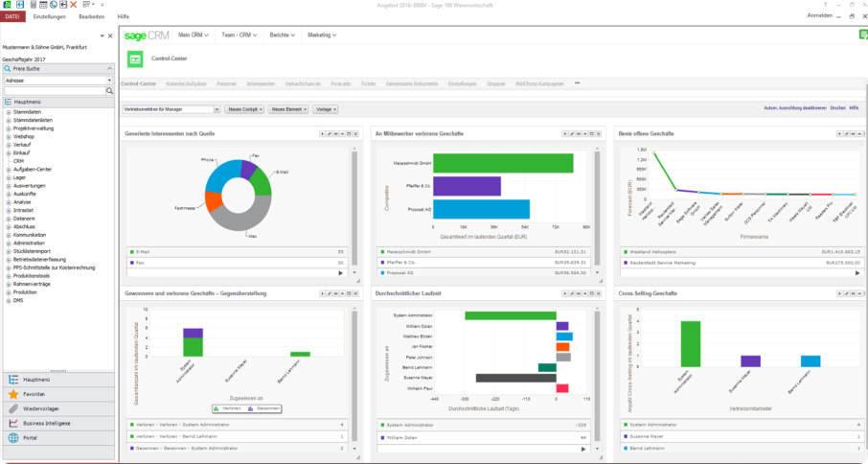Switch to the Tickets tab
868x464 pixels.
(368, 84)
